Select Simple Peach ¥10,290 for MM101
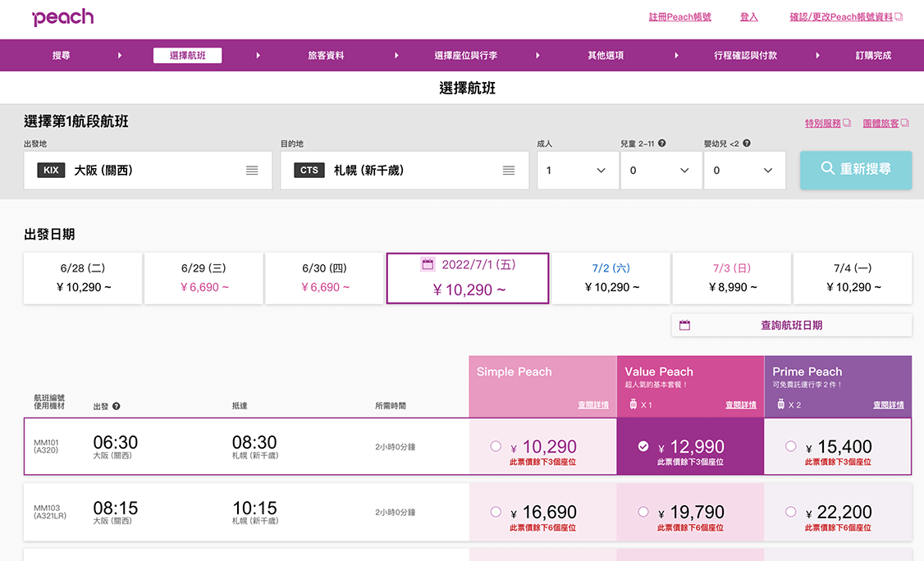 pyautogui.click(x=496, y=447)
